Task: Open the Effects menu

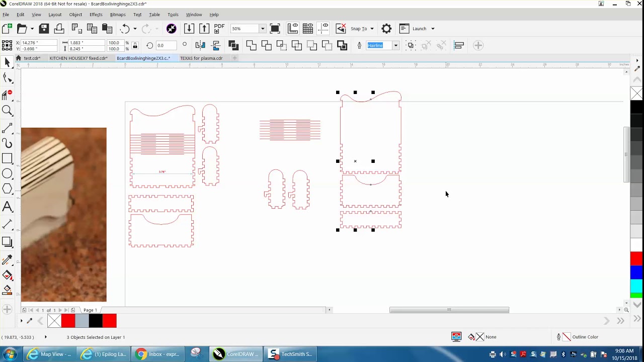Action: [96, 15]
